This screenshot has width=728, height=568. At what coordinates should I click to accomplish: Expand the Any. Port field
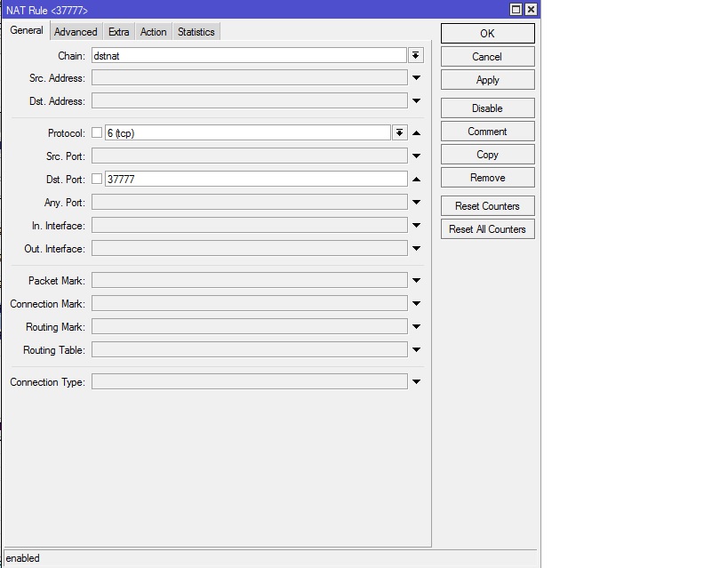pyautogui.click(x=417, y=202)
